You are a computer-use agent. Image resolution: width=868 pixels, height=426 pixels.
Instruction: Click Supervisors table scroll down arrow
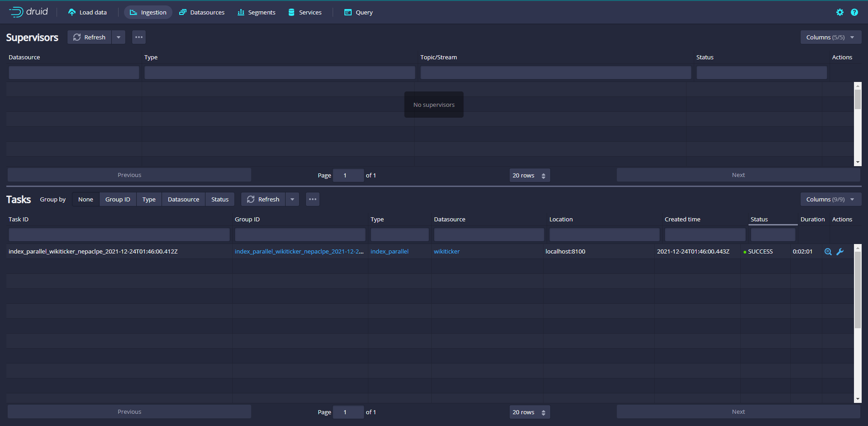858,162
